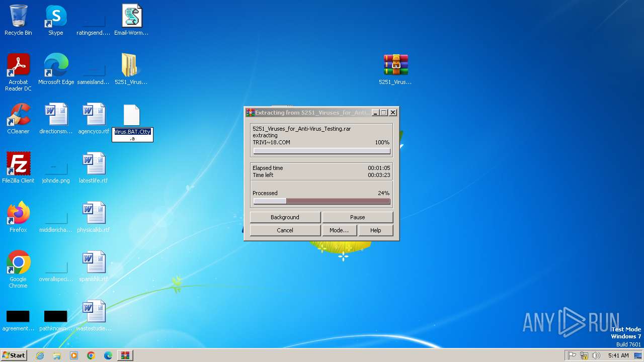Open Action Center flag tray icon

click(x=572, y=355)
